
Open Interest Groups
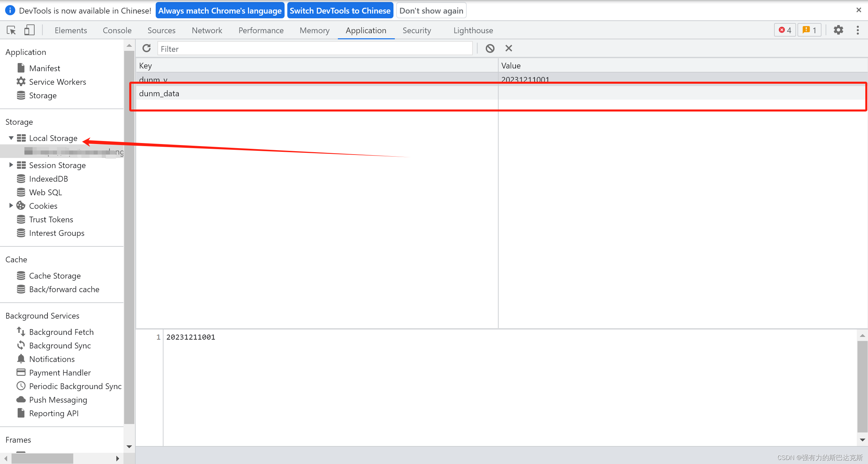point(57,233)
